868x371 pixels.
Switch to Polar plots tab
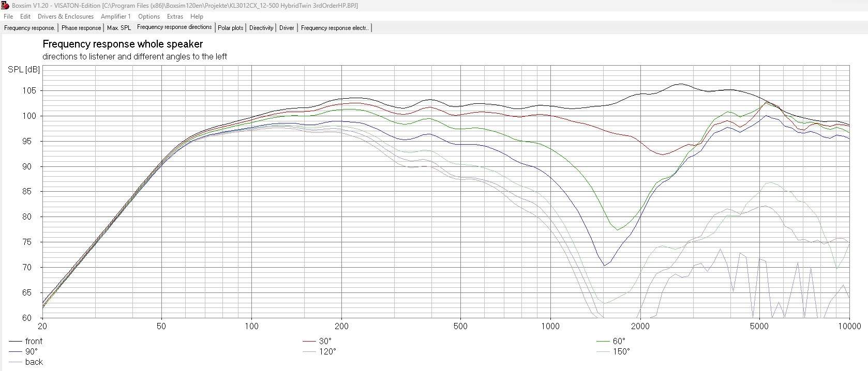231,28
